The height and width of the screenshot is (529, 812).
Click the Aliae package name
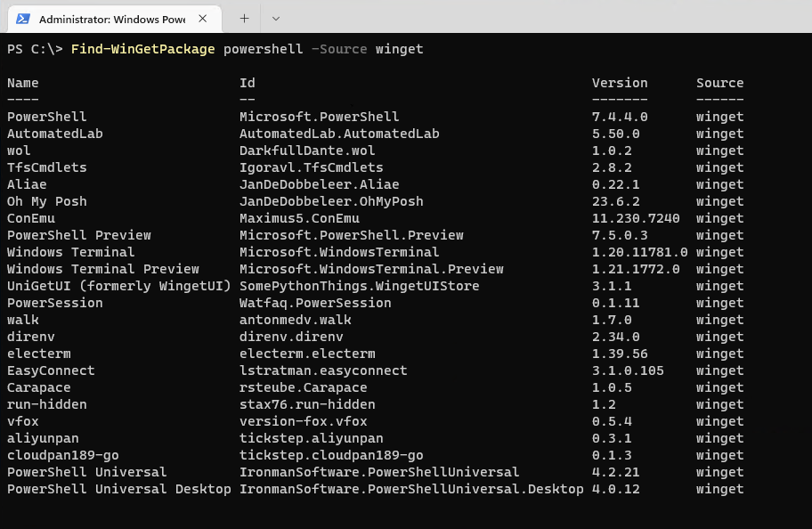click(27, 184)
